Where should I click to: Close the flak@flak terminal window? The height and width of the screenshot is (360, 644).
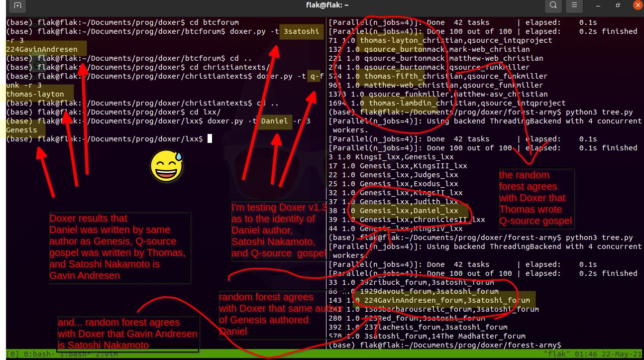(x=638, y=6)
